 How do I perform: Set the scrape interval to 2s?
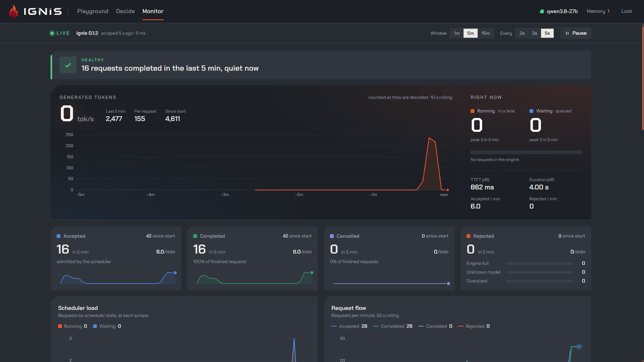(522, 33)
